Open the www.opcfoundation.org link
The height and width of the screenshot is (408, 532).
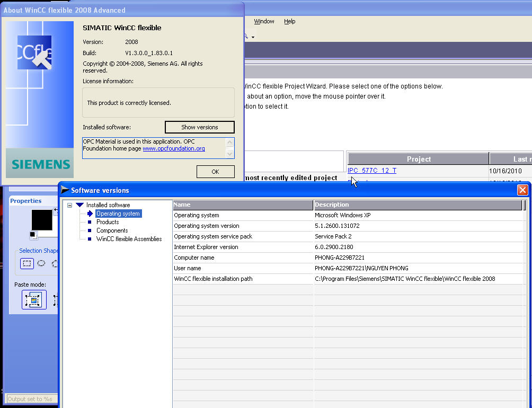coord(173,149)
